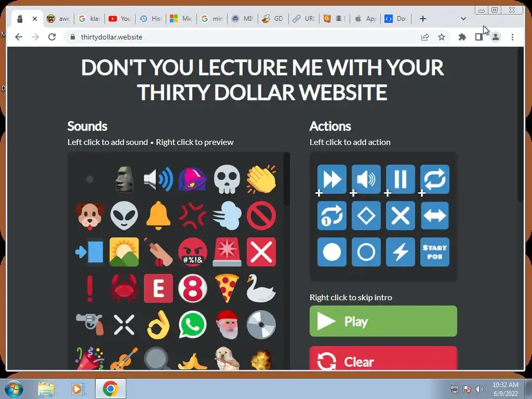532x399 pixels.
Task: Click the red Clear button
Action: point(383,358)
